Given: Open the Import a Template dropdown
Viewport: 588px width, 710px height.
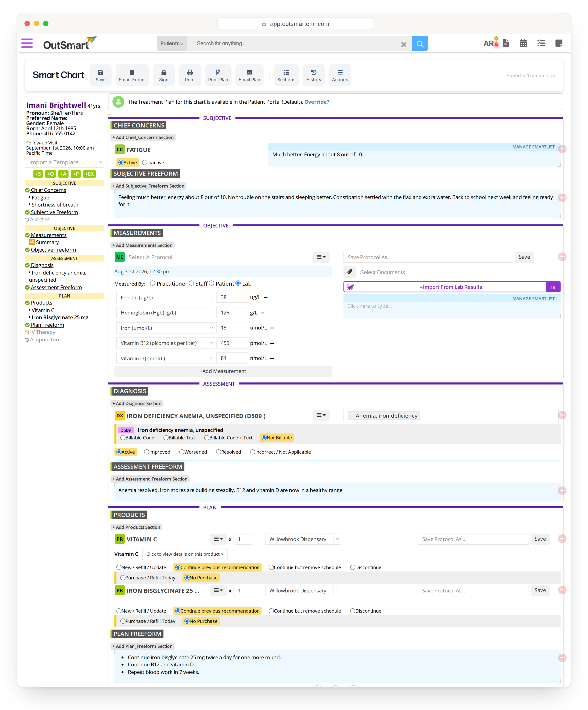Looking at the screenshot, I should click(x=64, y=162).
